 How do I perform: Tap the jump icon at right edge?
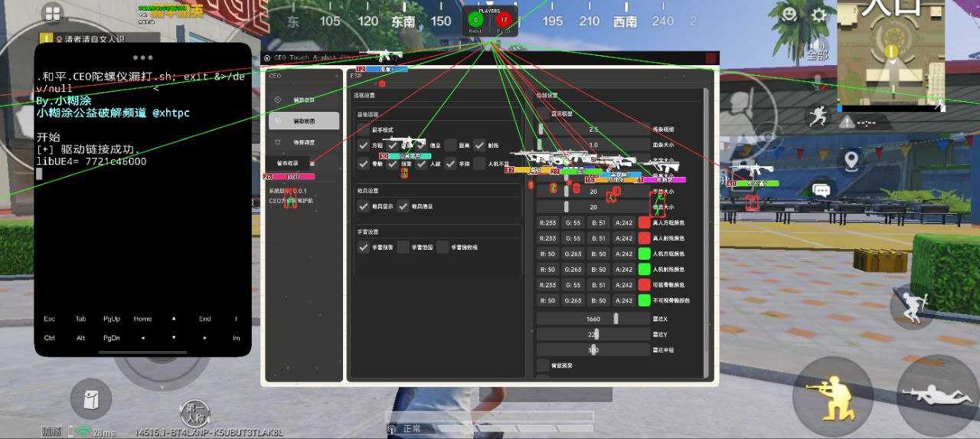(x=912, y=306)
